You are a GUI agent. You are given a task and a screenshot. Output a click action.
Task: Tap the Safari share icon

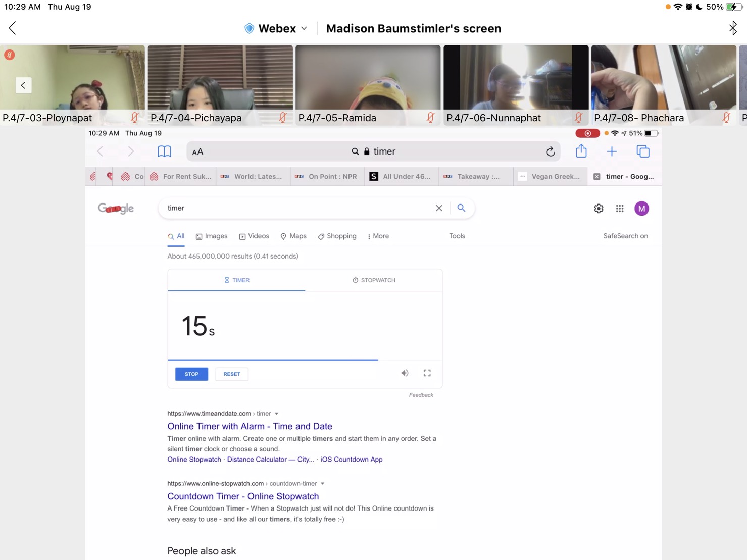pyautogui.click(x=581, y=151)
